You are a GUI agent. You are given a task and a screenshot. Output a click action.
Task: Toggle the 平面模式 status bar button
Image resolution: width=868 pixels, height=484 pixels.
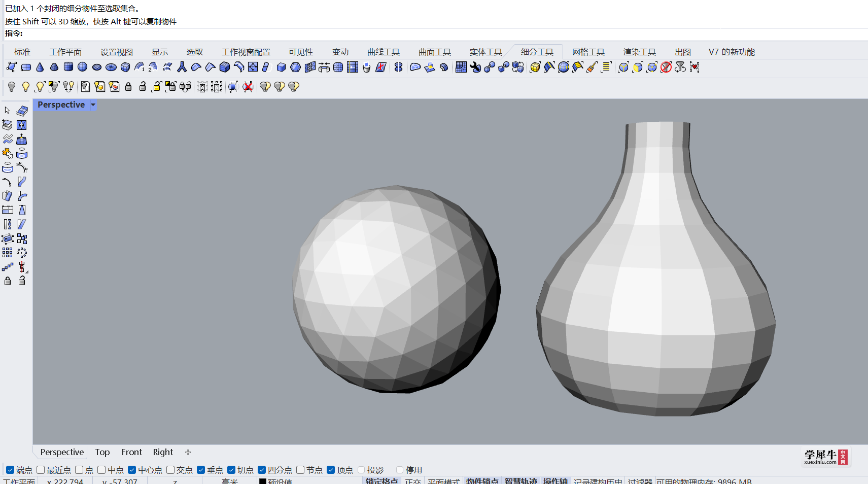point(443,481)
